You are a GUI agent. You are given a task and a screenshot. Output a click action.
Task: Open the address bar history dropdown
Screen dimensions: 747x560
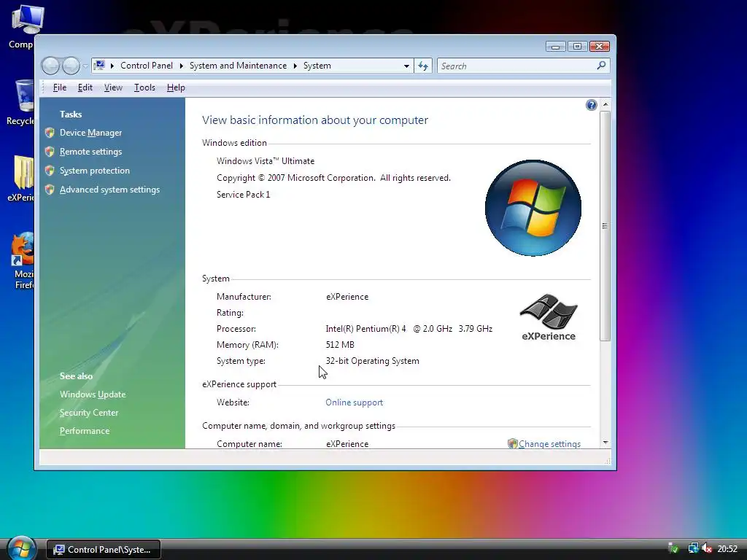point(406,66)
